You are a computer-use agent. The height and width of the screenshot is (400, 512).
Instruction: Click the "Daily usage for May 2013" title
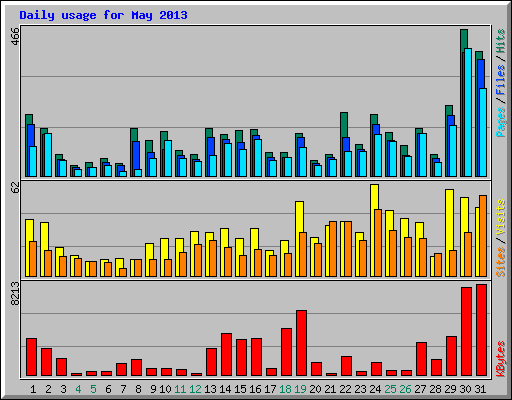point(103,15)
